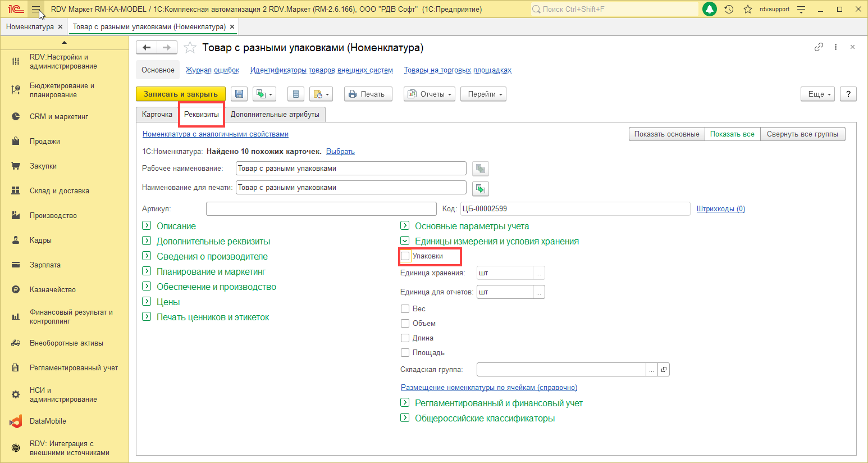Image resolution: width=868 pixels, height=463 pixels.
Task: Open Продажи section in sidebar
Action: 45,141
